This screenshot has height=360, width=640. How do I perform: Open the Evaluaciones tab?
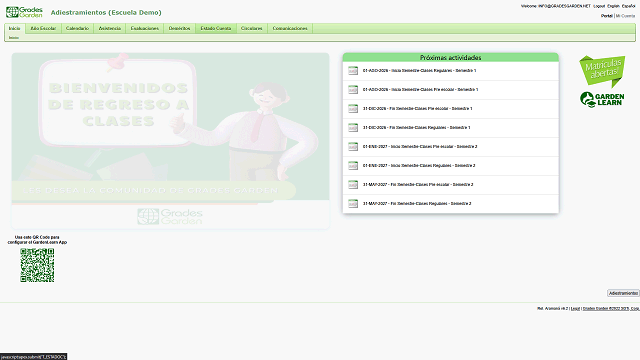[144, 28]
